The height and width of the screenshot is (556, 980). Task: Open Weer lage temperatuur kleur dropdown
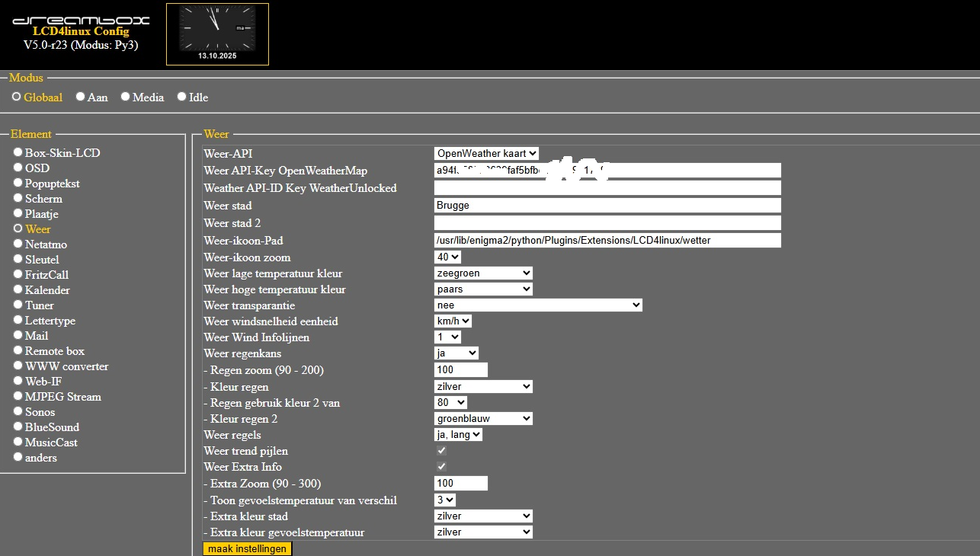click(x=483, y=273)
